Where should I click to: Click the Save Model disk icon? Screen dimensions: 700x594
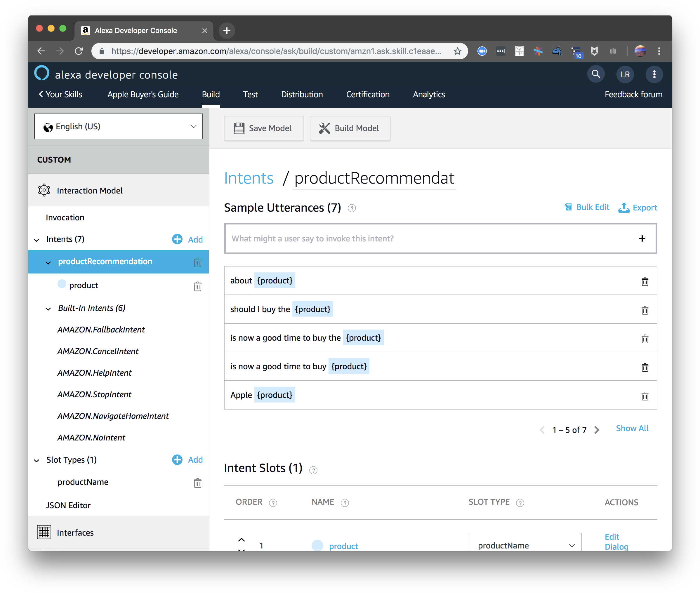click(239, 128)
